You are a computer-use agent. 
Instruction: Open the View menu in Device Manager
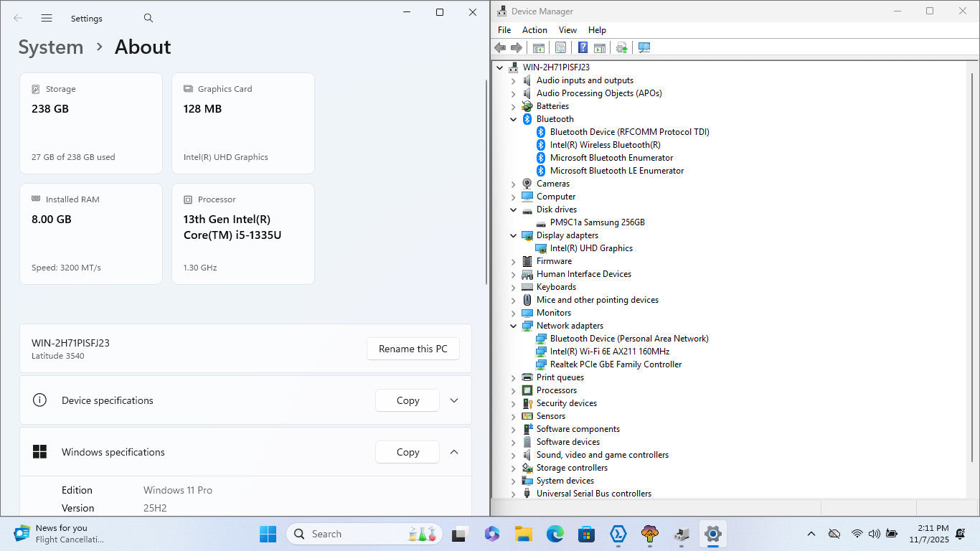pyautogui.click(x=567, y=30)
